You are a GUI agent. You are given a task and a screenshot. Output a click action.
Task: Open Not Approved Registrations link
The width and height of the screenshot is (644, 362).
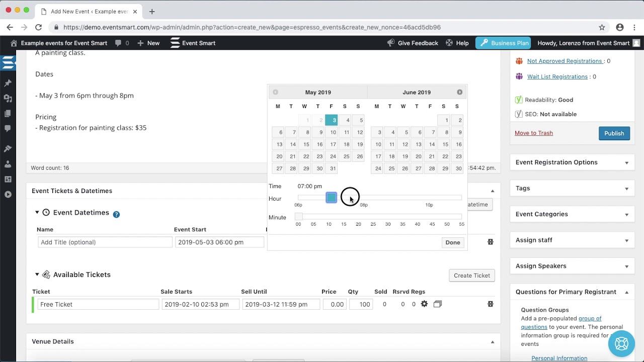click(565, 61)
